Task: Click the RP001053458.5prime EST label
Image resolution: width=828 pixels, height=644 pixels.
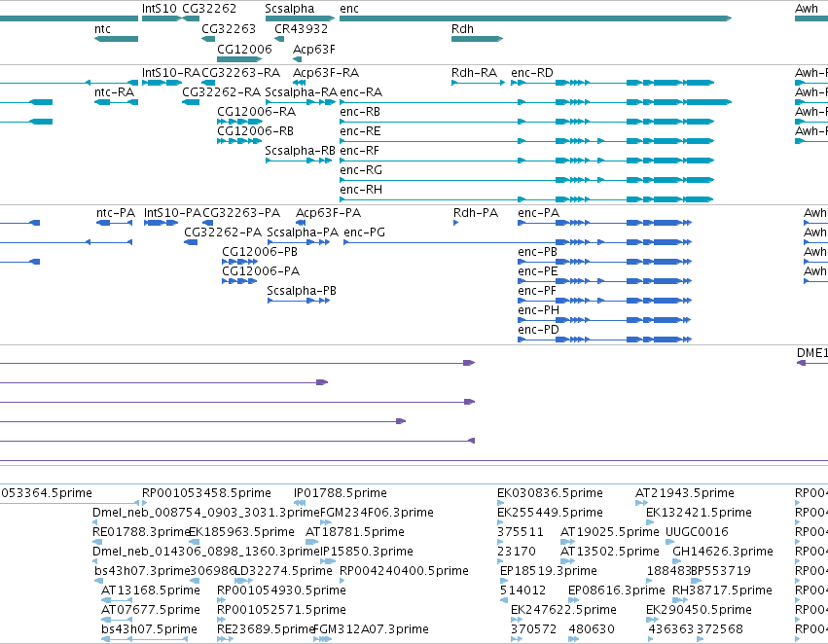Action: [206, 493]
